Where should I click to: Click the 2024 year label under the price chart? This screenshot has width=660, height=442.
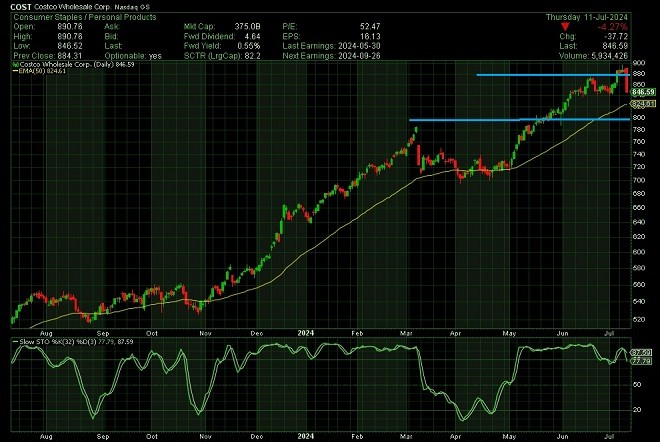pyautogui.click(x=306, y=333)
